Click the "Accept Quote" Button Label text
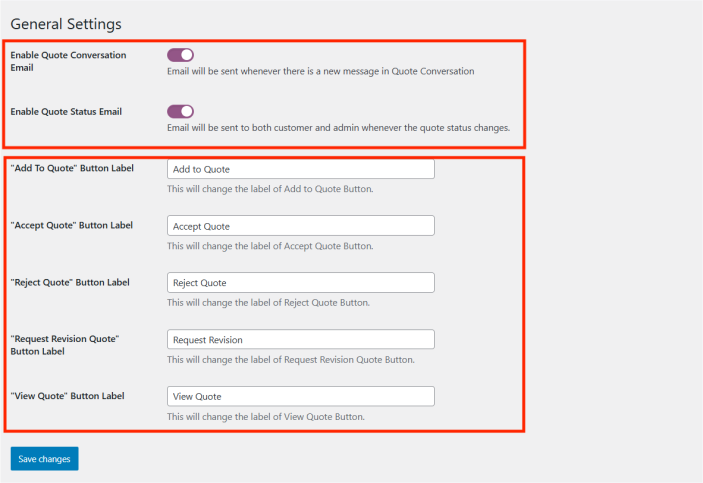 pyautogui.click(x=71, y=225)
